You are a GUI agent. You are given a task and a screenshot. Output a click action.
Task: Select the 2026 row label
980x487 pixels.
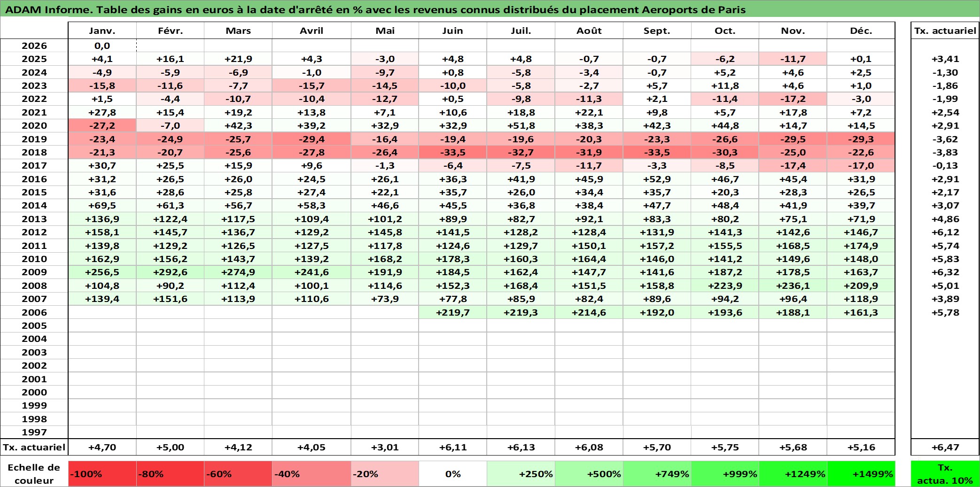(x=34, y=46)
